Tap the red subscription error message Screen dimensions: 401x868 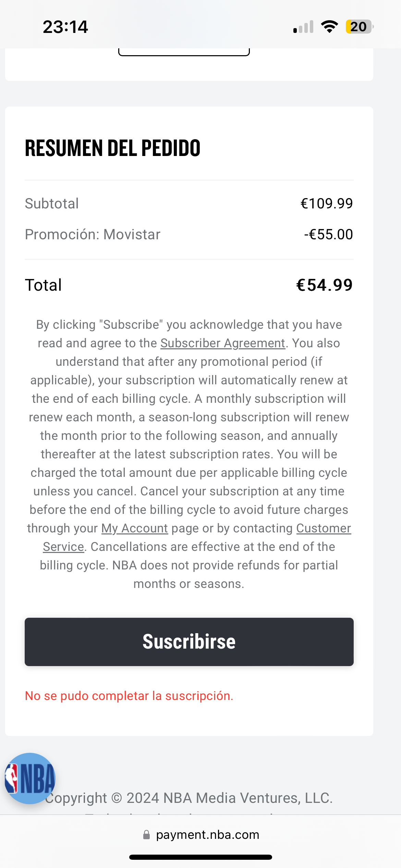pyautogui.click(x=129, y=696)
